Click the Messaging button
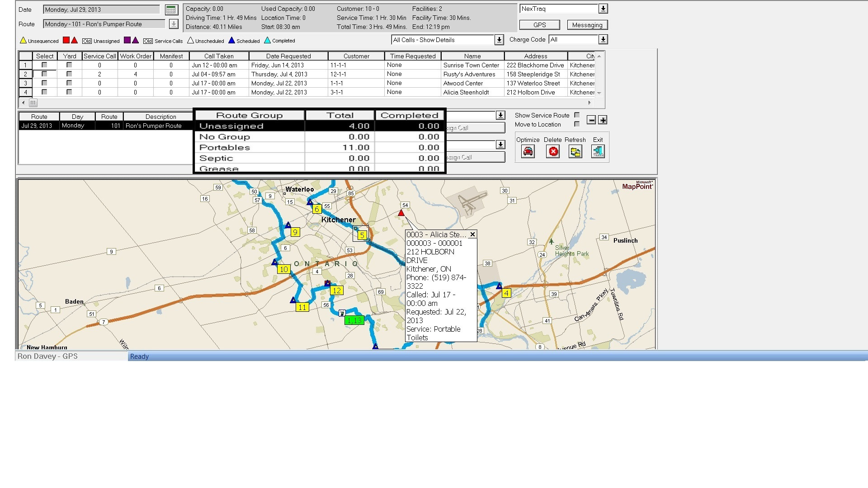The image size is (868, 488). click(587, 25)
